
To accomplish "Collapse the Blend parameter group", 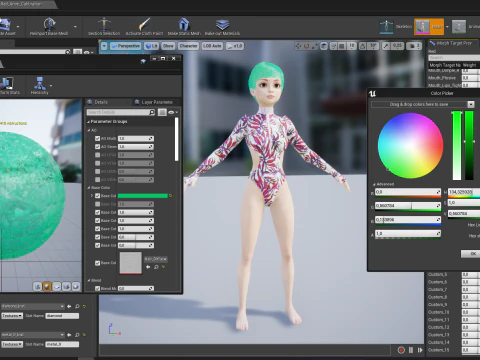I will pos(89,280).
